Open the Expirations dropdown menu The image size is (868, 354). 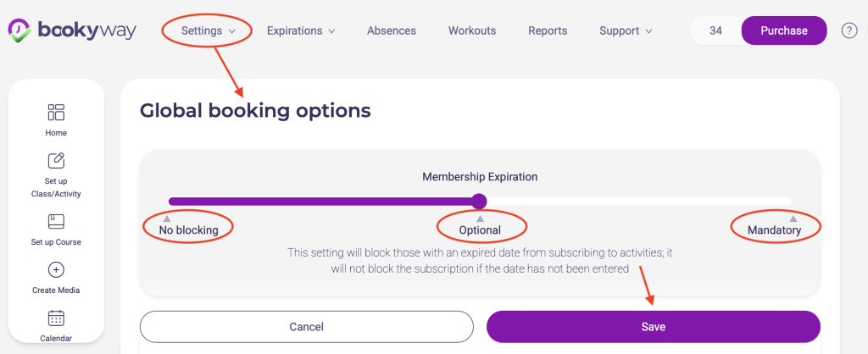click(301, 30)
